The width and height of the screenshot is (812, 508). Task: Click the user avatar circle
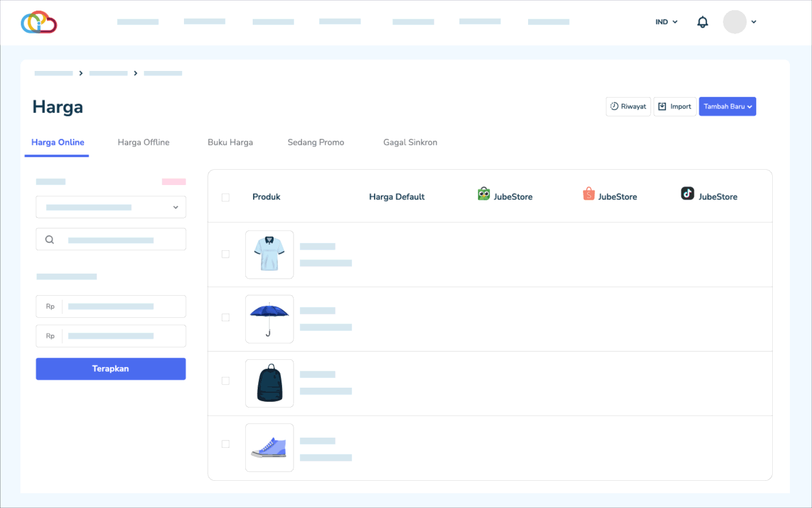(x=734, y=22)
